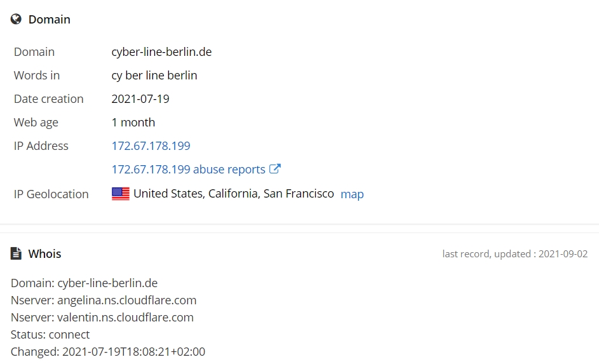The height and width of the screenshot is (364, 599).
Task: Open the 172.67.178.199 IP address link
Action: point(151,146)
